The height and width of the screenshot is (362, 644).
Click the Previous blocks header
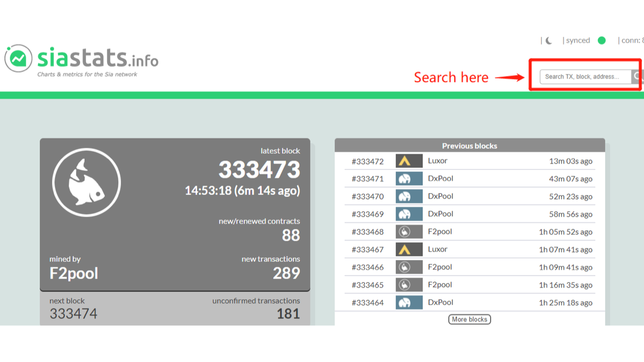tap(469, 146)
